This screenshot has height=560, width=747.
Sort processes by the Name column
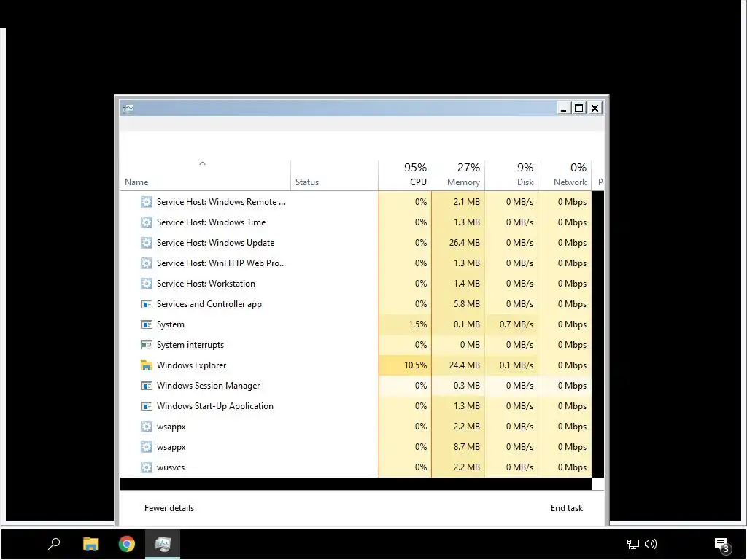205,175
